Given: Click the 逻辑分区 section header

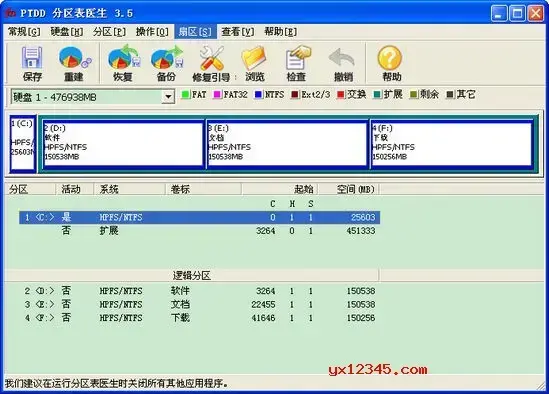Looking at the screenshot, I should tap(192, 276).
